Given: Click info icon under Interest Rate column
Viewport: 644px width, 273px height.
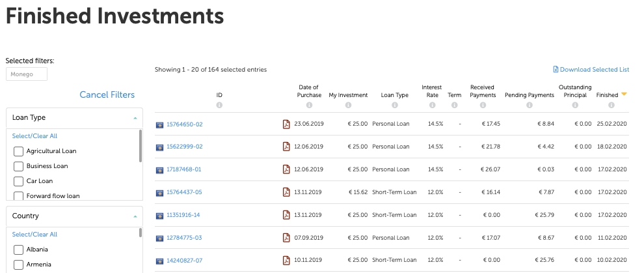Looking at the screenshot, I should (431, 105).
